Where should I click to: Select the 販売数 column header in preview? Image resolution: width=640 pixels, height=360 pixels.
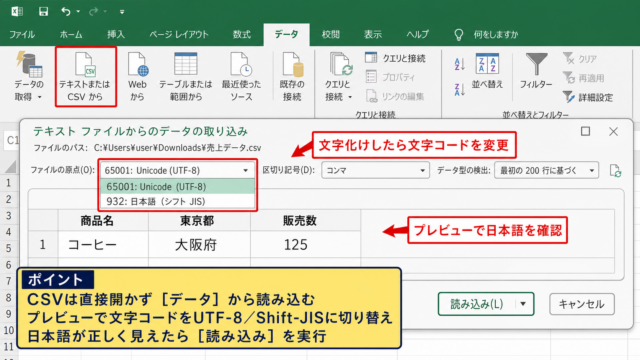point(306,221)
